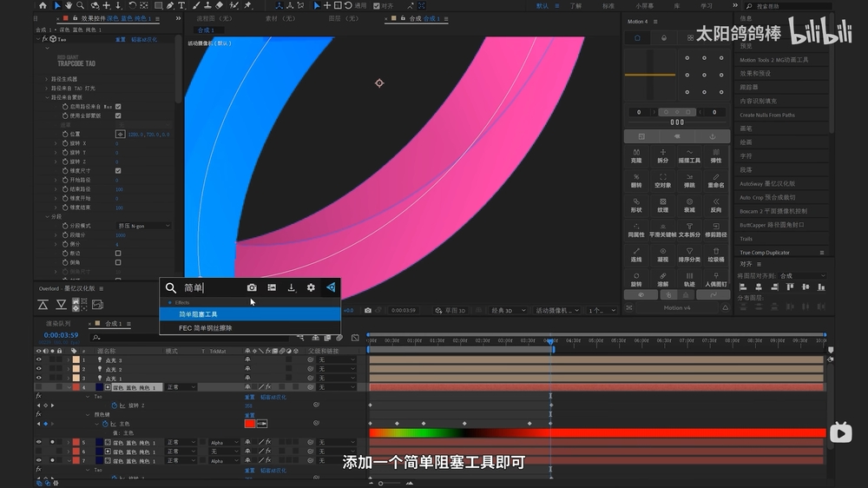Open the parent link dropdown for 点光 3

(x=337, y=359)
